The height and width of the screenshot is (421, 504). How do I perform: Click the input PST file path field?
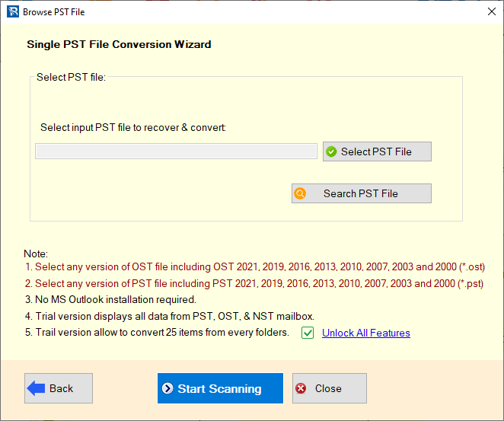pos(176,151)
